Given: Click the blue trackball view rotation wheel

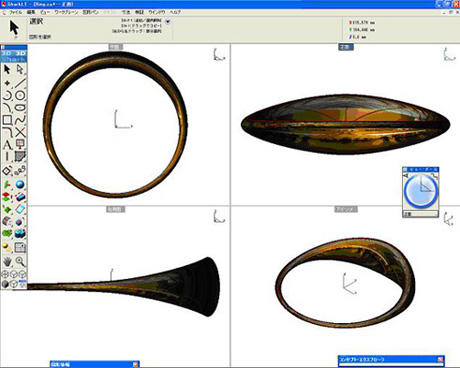Looking at the screenshot, I should pos(421,191).
